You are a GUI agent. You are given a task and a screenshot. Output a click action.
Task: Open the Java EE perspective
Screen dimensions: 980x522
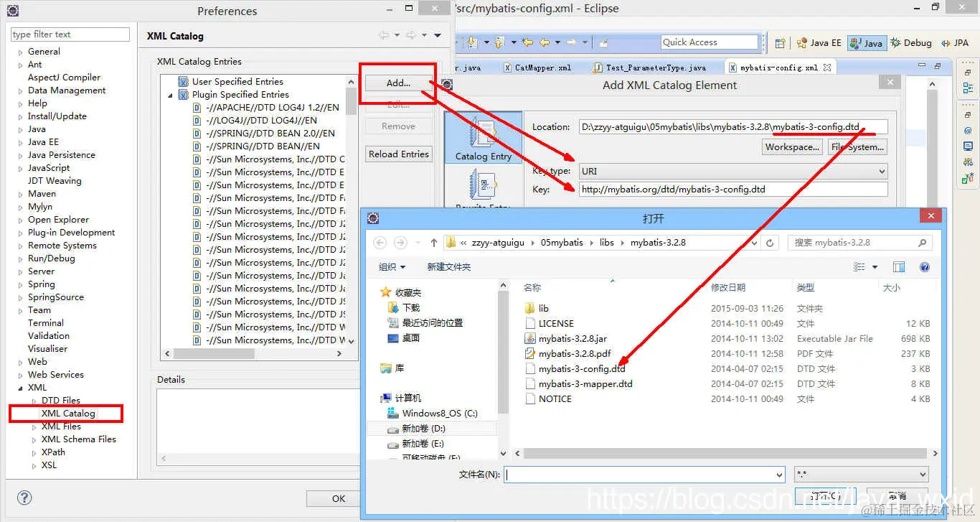[819, 43]
